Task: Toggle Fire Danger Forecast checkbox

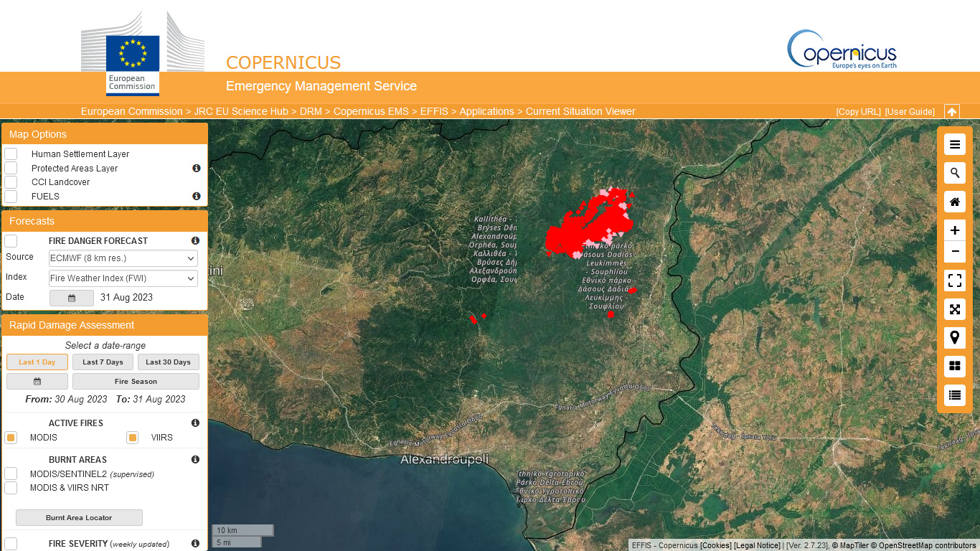Action: click(x=11, y=241)
